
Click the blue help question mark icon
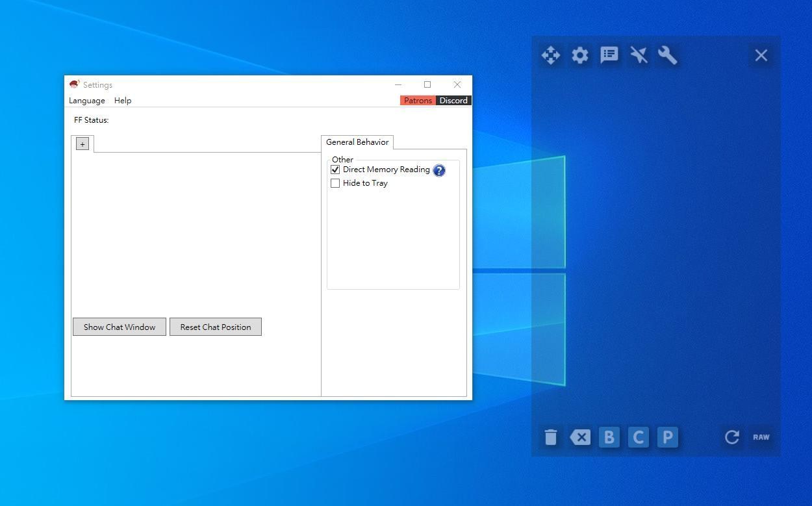point(439,170)
